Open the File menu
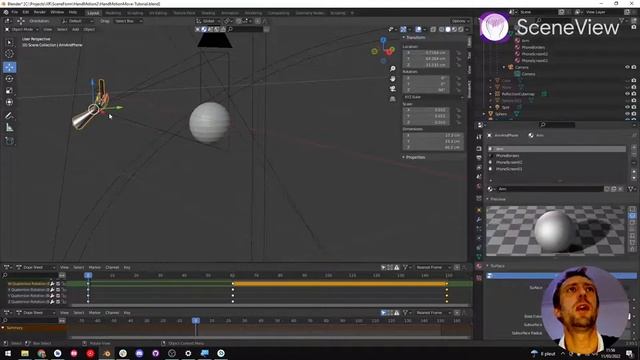Screen dimensions: 640x360 click(15, 12)
